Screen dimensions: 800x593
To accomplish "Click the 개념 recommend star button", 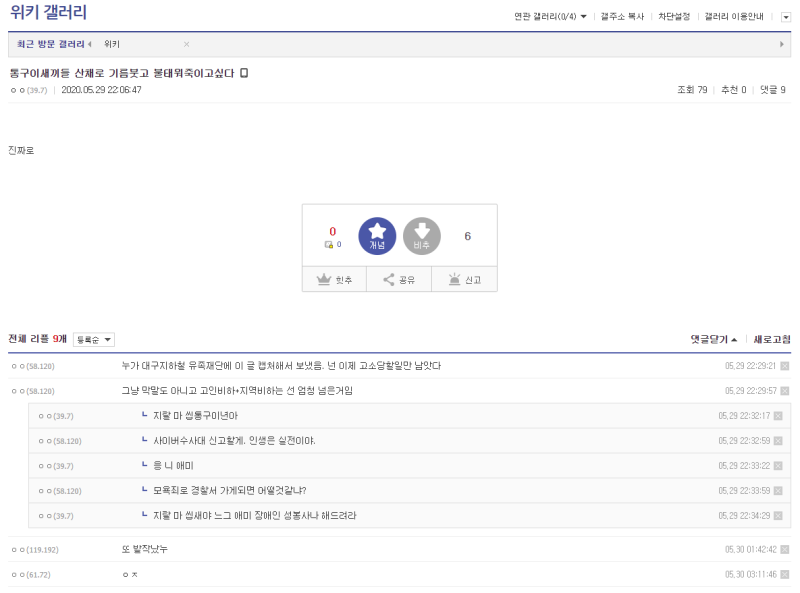I will coord(377,236).
